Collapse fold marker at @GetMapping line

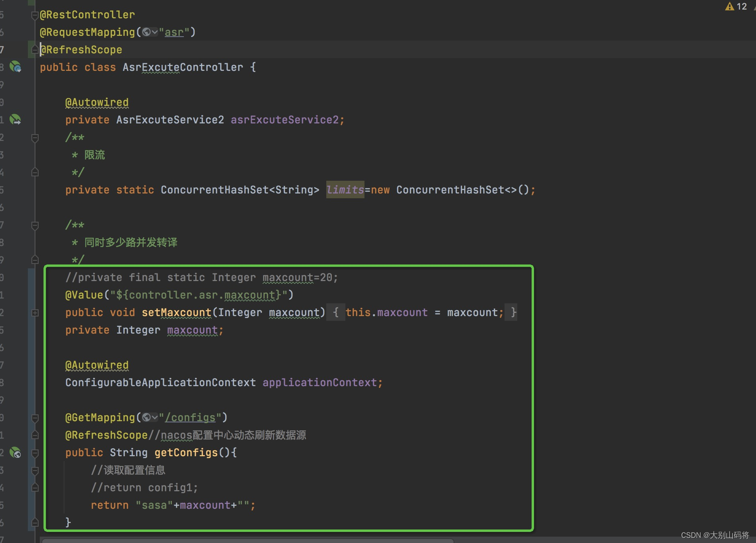tap(35, 418)
